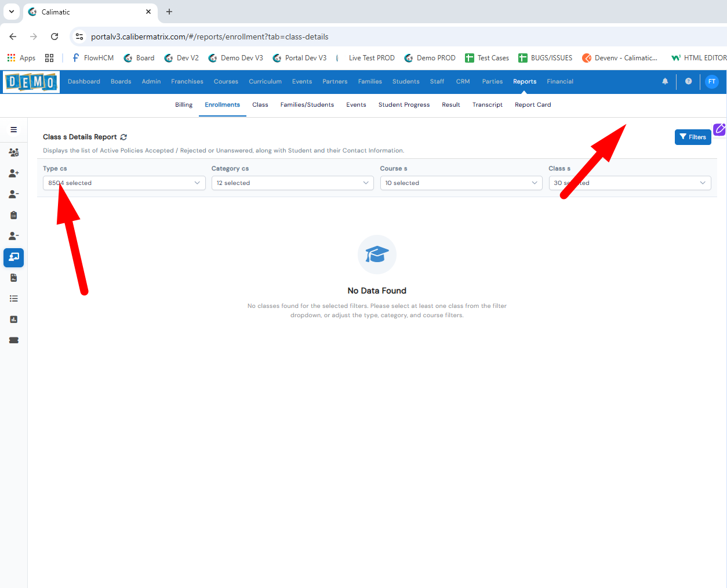Open Courses menu
The image size is (727, 588).
click(226, 82)
